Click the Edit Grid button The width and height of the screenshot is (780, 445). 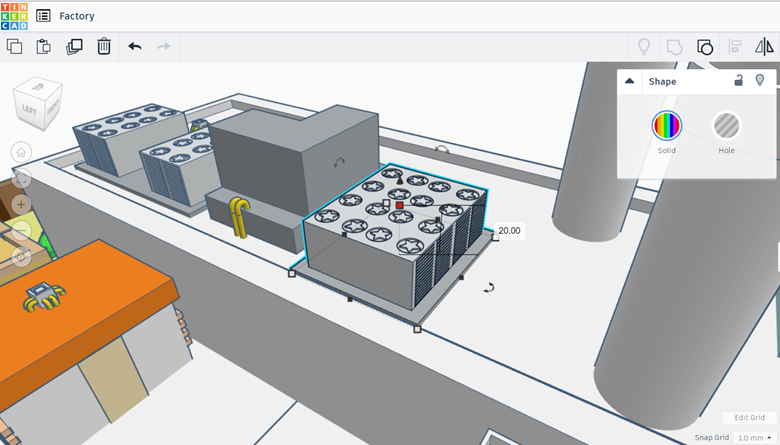tap(749, 417)
